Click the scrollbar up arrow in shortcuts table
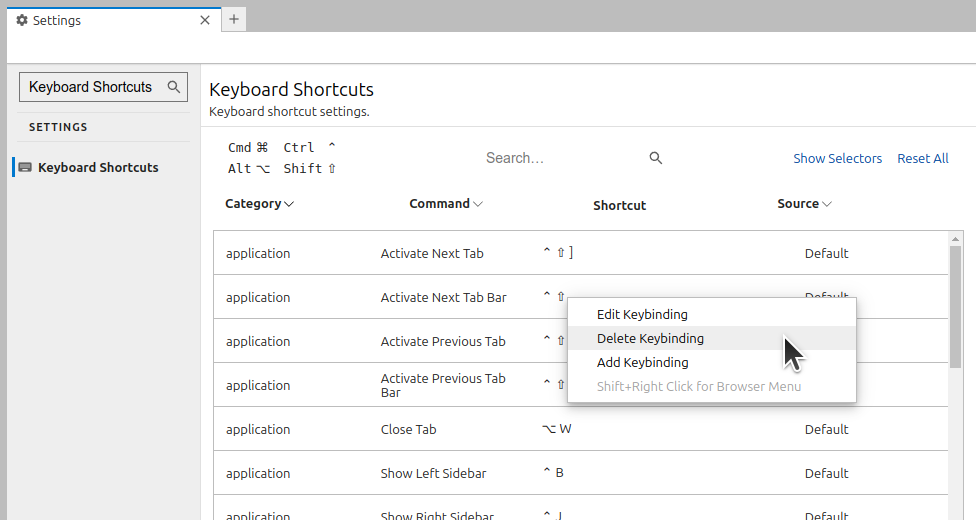Screen dimensions: 976x520 click(955, 239)
